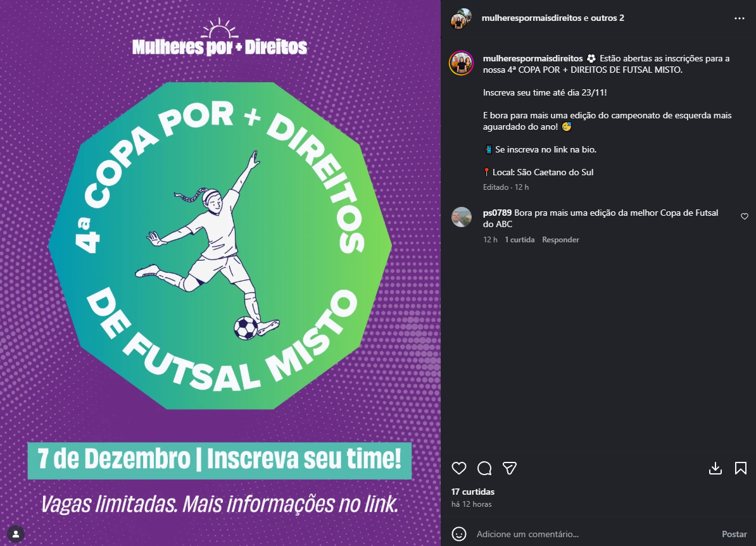Open the 17 curtidas likes list

[473, 492]
